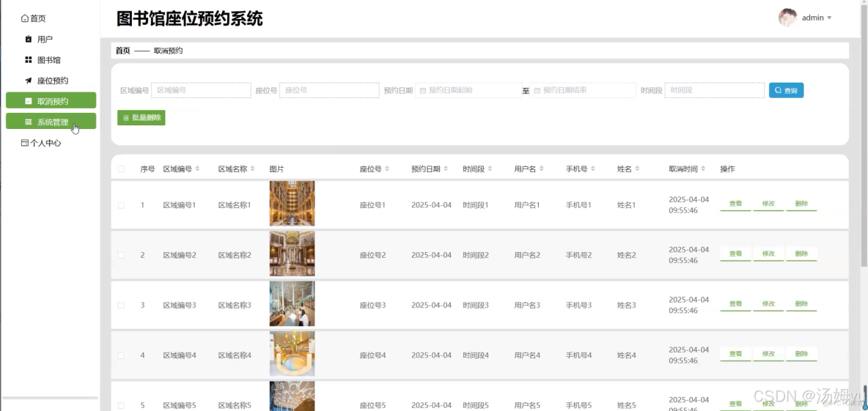Sort by the 姓名 column arrows
868x411 pixels.
pos(637,169)
